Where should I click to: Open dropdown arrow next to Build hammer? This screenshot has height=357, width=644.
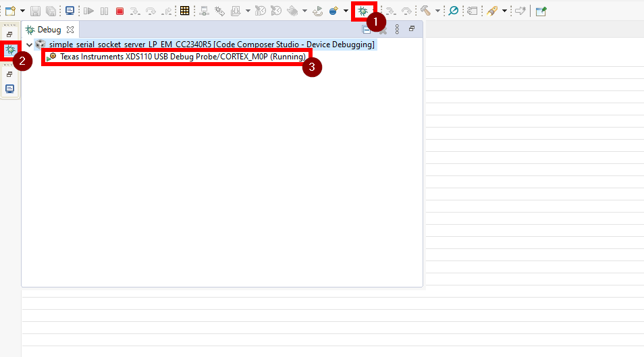point(437,11)
